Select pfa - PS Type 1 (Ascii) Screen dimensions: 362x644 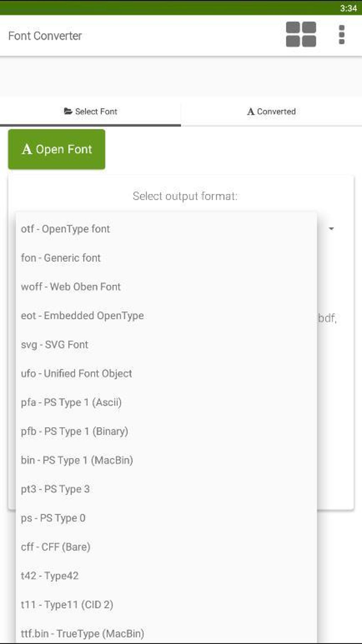point(71,403)
